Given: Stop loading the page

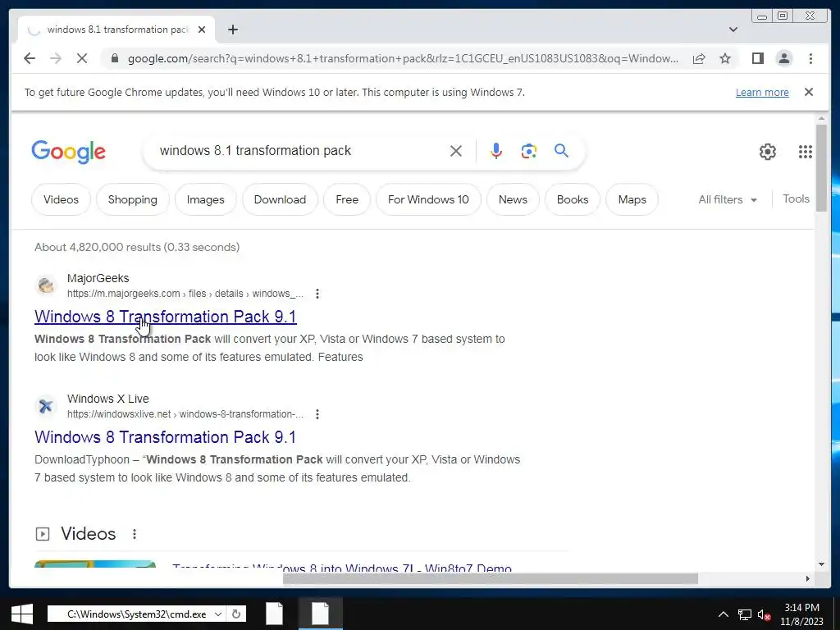Looking at the screenshot, I should pos(82,58).
